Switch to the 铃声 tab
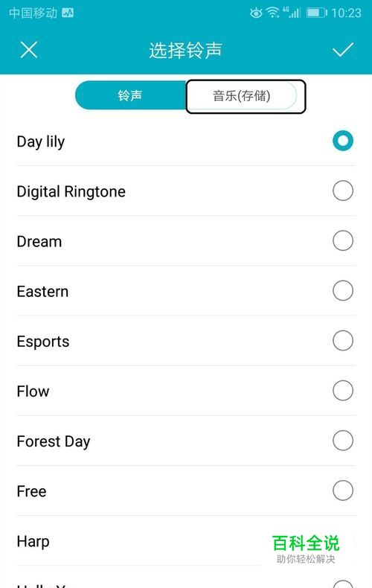 coord(130,95)
